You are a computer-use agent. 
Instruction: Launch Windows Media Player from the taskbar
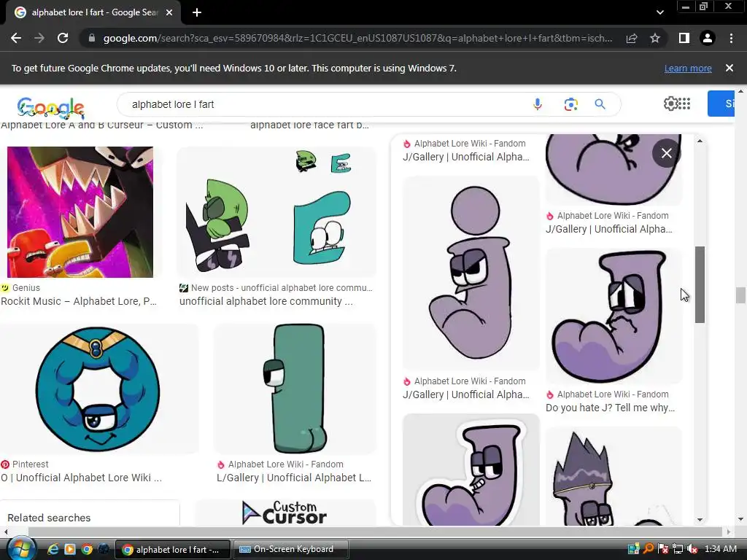[70, 549]
